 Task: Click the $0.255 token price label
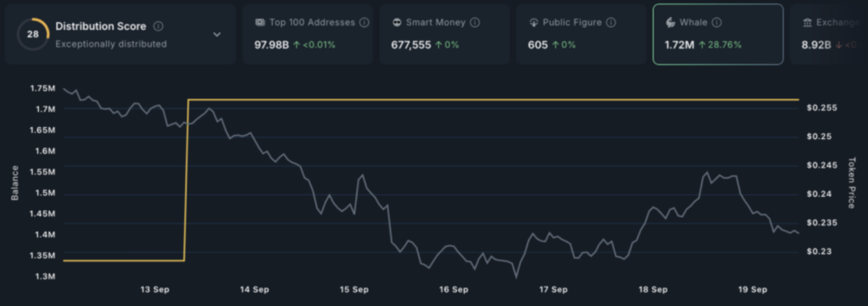pyautogui.click(x=822, y=108)
